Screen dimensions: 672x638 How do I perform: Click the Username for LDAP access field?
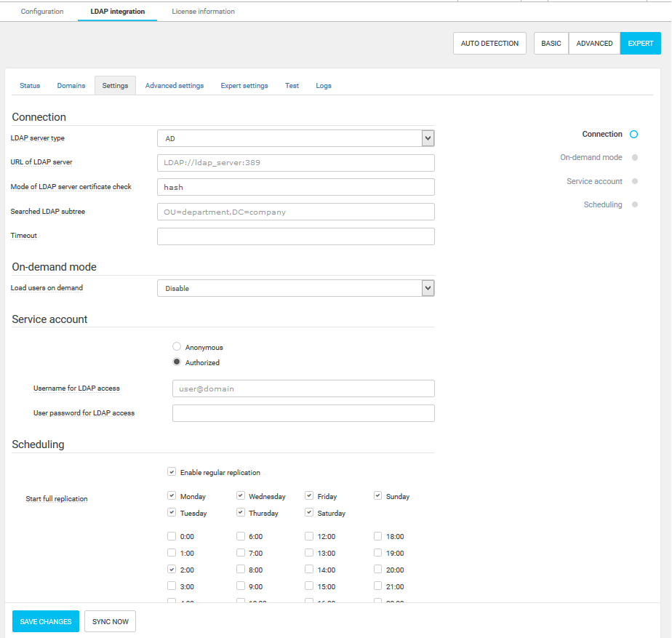click(x=303, y=388)
